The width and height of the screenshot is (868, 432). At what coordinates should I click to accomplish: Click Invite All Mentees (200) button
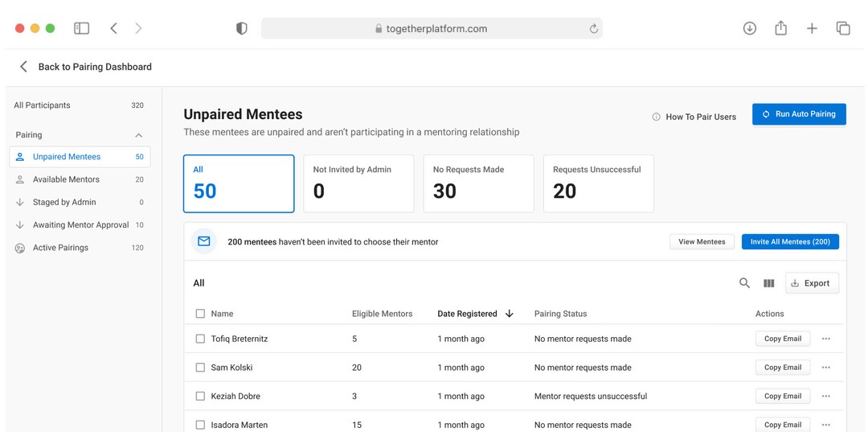tap(790, 241)
